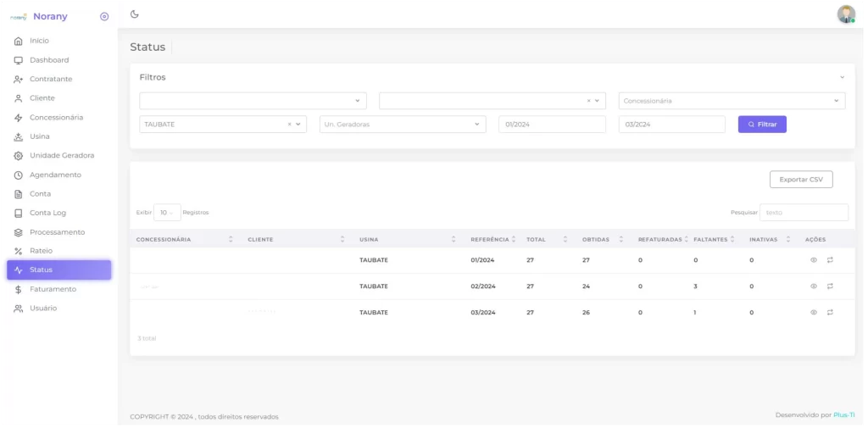Click the user avatar in top-right corner

[x=845, y=14]
